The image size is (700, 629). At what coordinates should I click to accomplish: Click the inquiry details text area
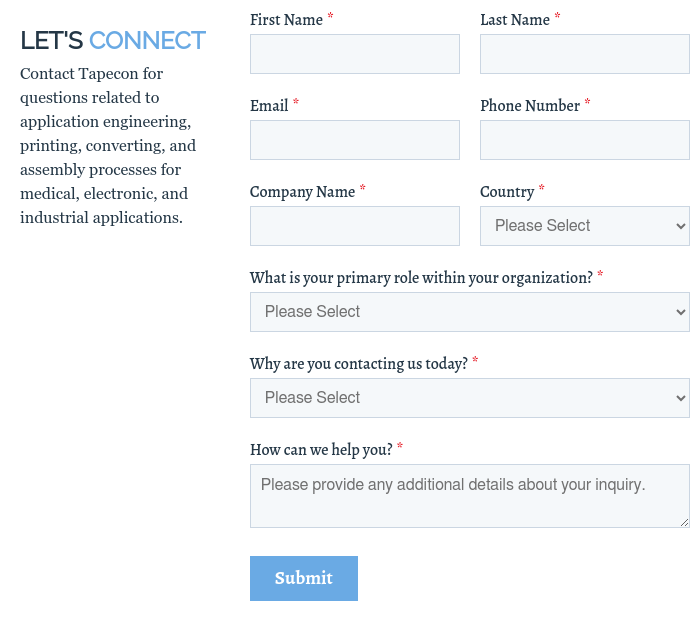(x=469, y=496)
